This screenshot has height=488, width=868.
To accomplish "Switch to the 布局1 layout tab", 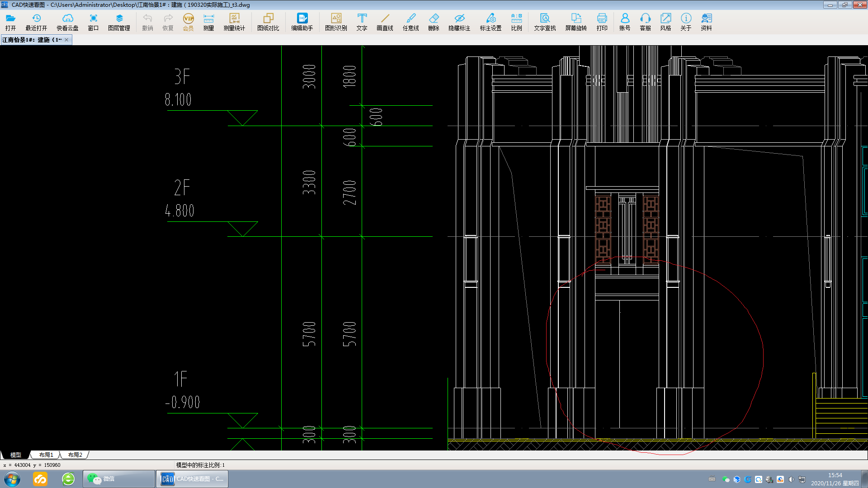I will pyautogui.click(x=46, y=455).
